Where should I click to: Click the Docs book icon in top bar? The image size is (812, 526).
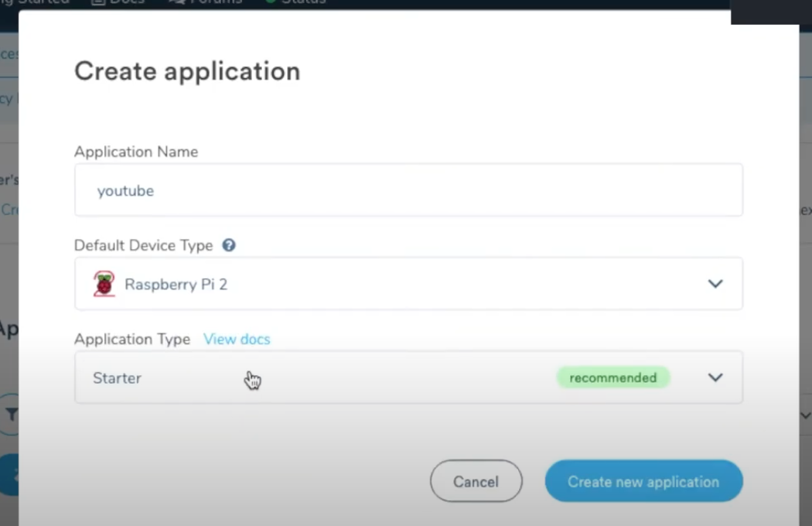coord(98,2)
